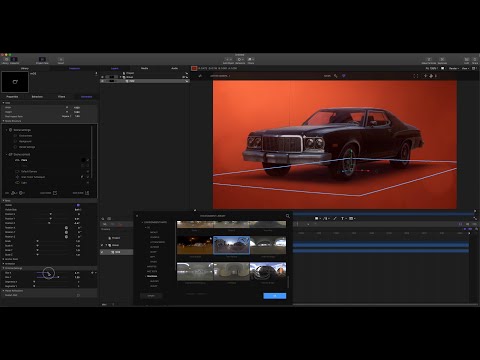Click the Keyframe Editor toolbar icon
Viewport: 480px width, 360px height.
[x=442, y=59]
